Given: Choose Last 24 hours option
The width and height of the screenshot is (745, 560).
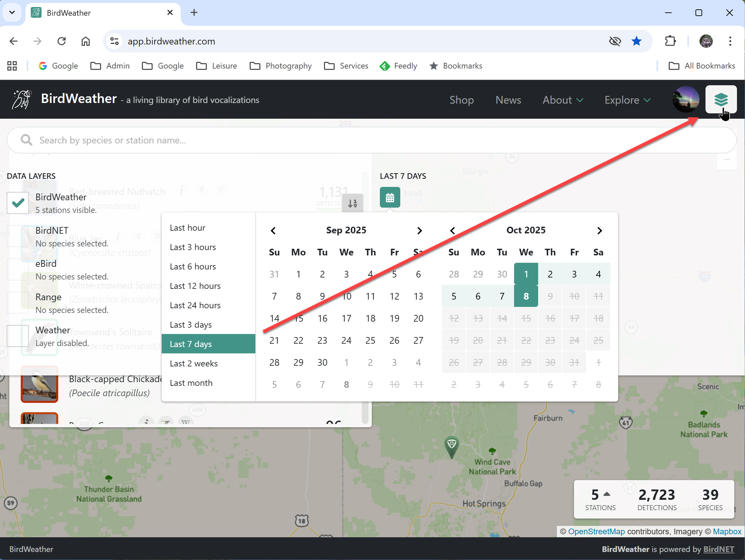Looking at the screenshot, I should tap(195, 305).
